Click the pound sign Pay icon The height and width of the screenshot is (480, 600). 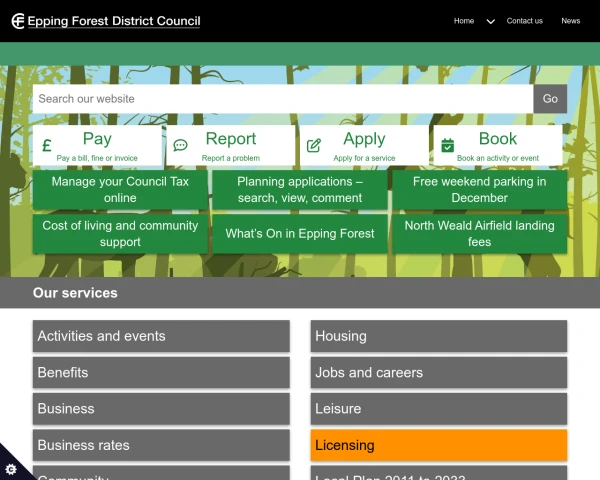(46, 146)
